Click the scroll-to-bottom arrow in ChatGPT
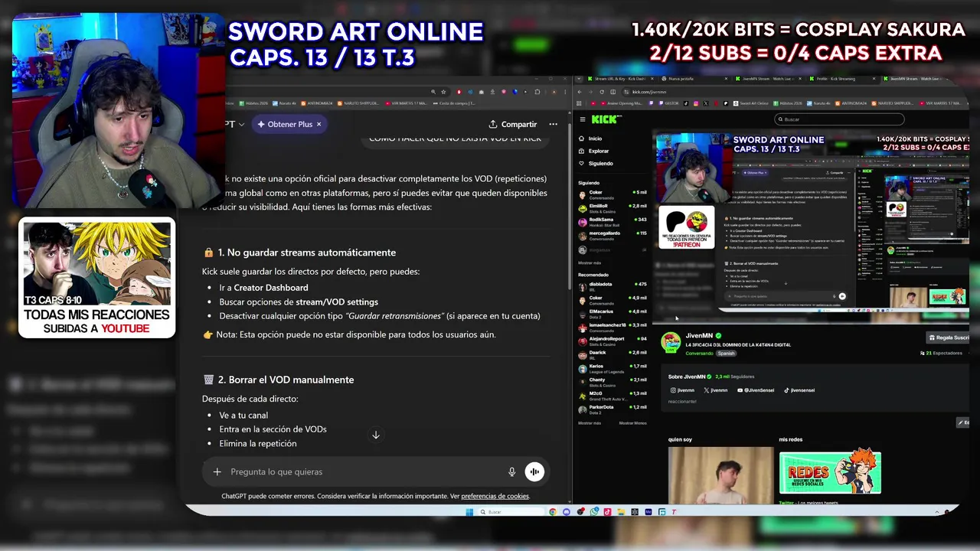This screenshot has width=980, height=551. coord(375,435)
